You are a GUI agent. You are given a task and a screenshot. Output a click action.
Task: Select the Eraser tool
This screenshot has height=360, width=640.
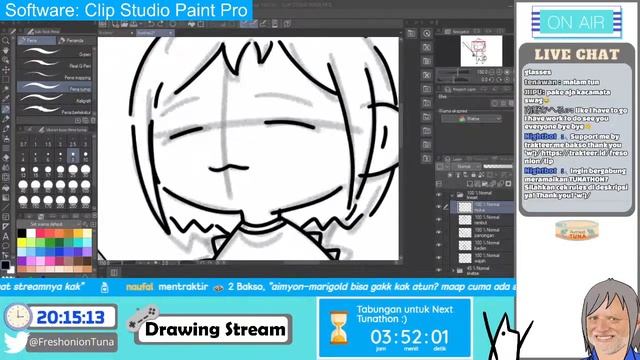pyautogui.click(x=6, y=158)
